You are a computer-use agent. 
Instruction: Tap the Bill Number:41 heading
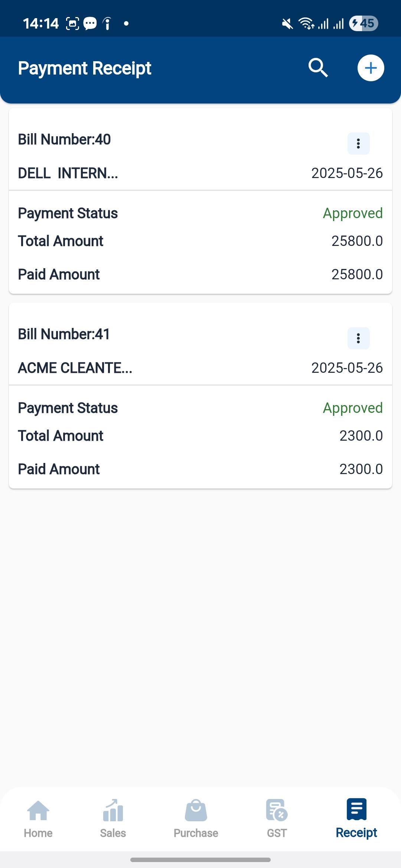(64, 334)
